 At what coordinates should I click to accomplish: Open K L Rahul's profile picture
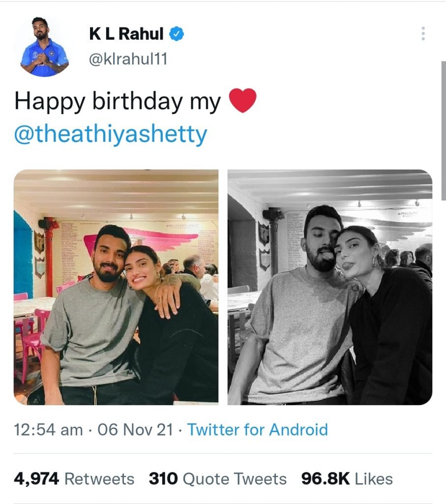click(44, 46)
